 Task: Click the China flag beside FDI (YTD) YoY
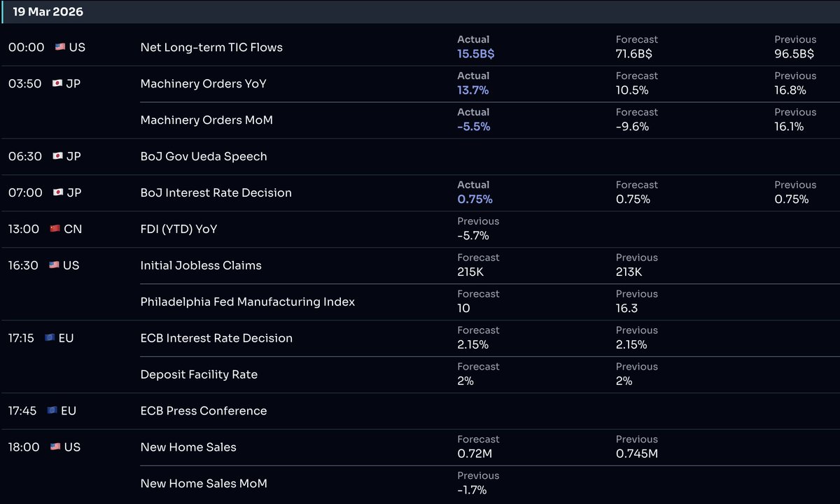(x=59, y=229)
